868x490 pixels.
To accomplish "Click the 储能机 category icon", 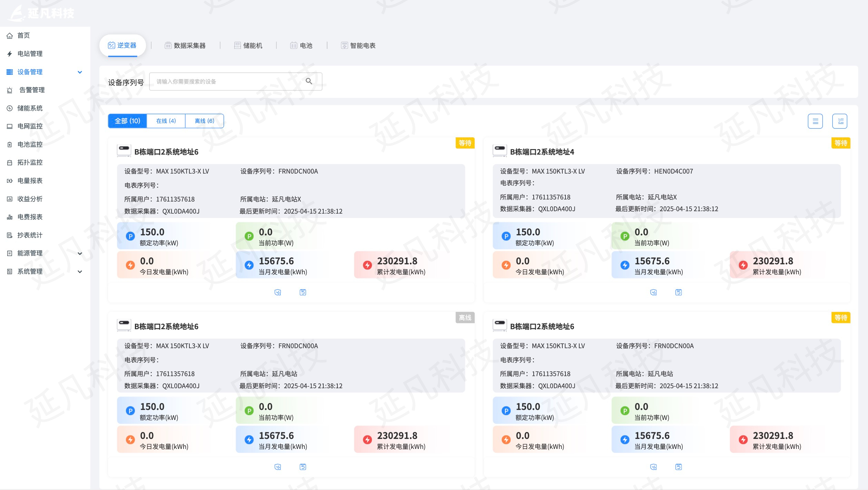I will click(x=237, y=45).
